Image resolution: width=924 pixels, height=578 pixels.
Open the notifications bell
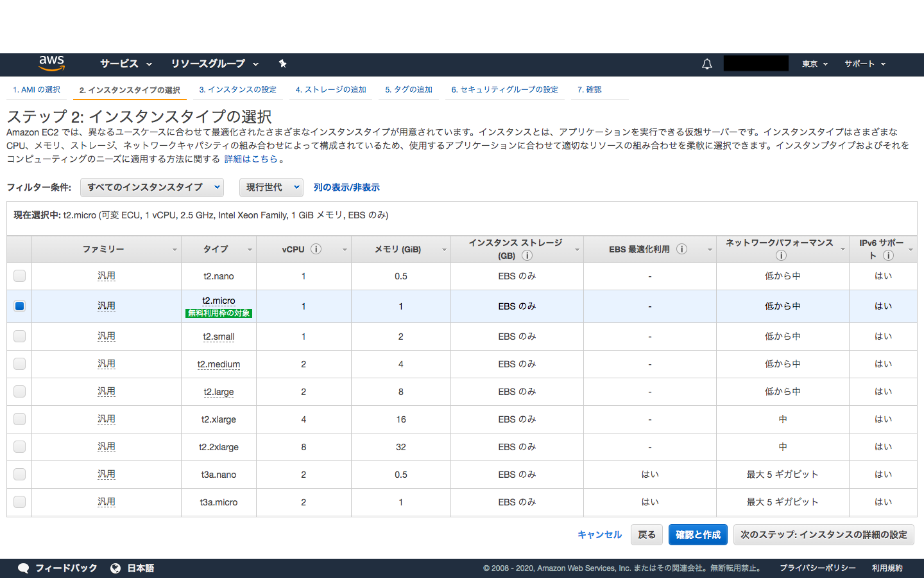pos(707,64)
